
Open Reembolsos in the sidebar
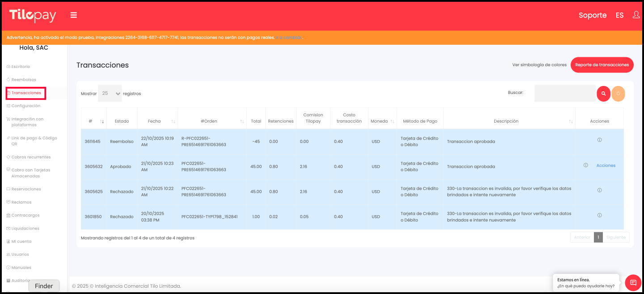[24, 80]
